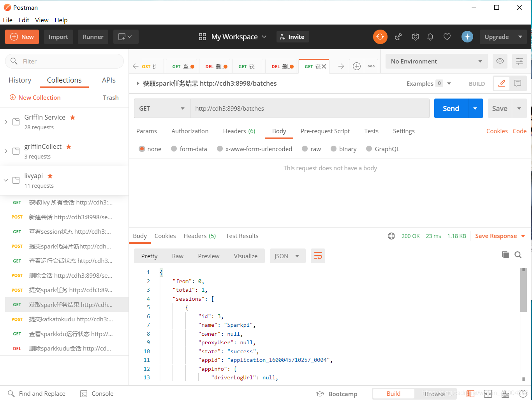This screenshot has width=532, height=400.
Task: Open the capture requests satellite icon
Action: (x=398, y=37)
